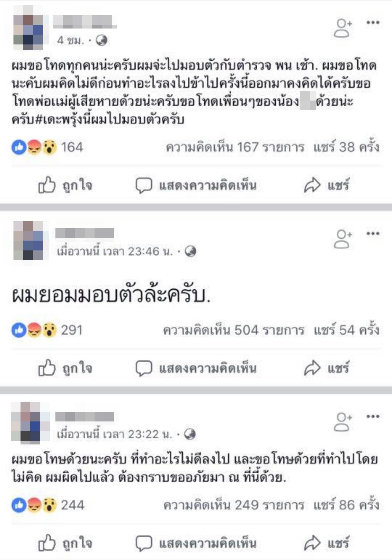This screenshot has width=392, height=560.
Task: Open three-dot options menu on 23:22 post
Action: [x=373, y=416]
